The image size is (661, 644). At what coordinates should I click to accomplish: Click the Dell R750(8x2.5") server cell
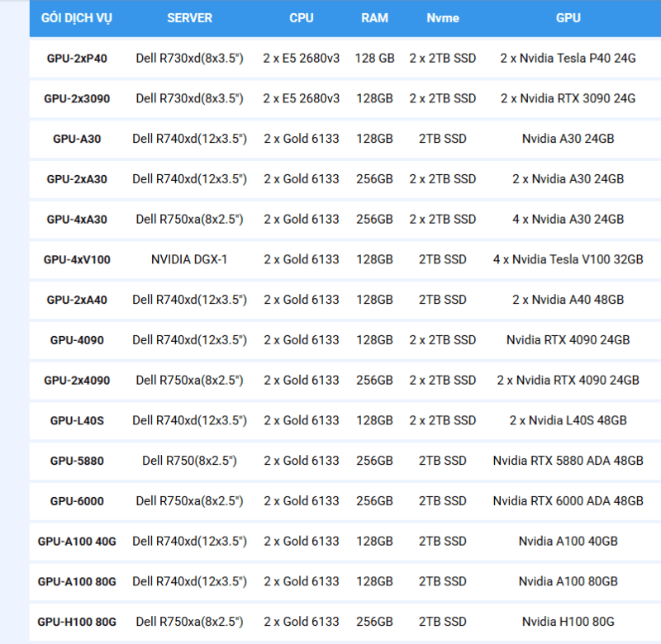click(x=189, y=461)
